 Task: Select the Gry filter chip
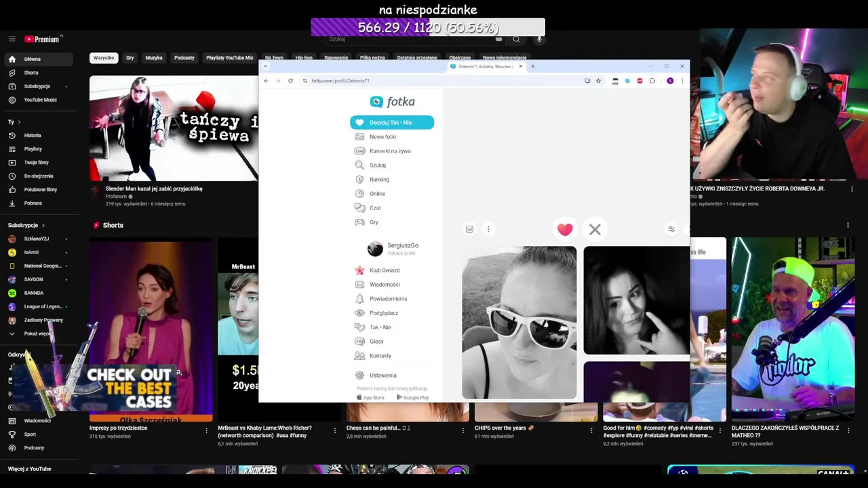(x=130, y=58)
